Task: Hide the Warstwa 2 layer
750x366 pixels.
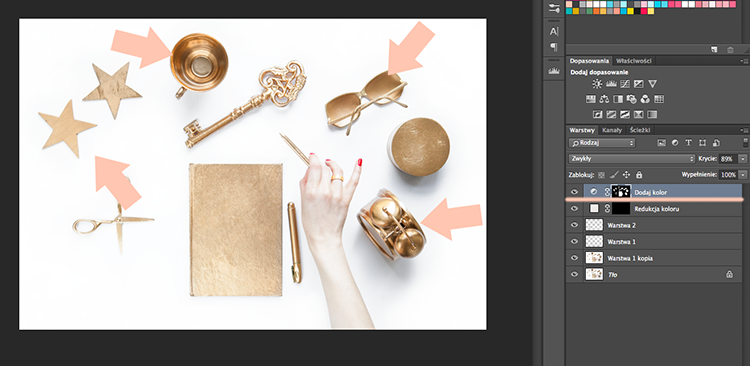Action: click(574, 225)
